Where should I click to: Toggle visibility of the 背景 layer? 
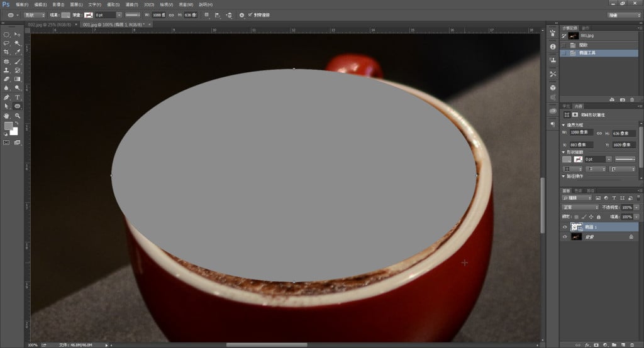click(564, 237)
